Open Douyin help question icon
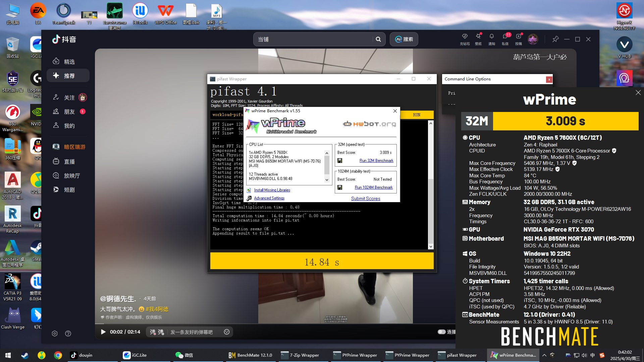This screenshot has width=644, height=362. (x=68, y=334)
